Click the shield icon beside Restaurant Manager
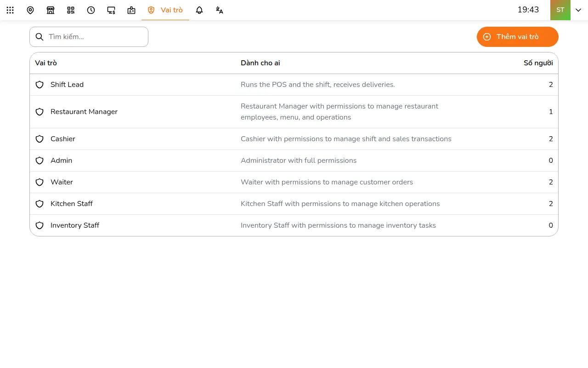 [x=40, y=112]
